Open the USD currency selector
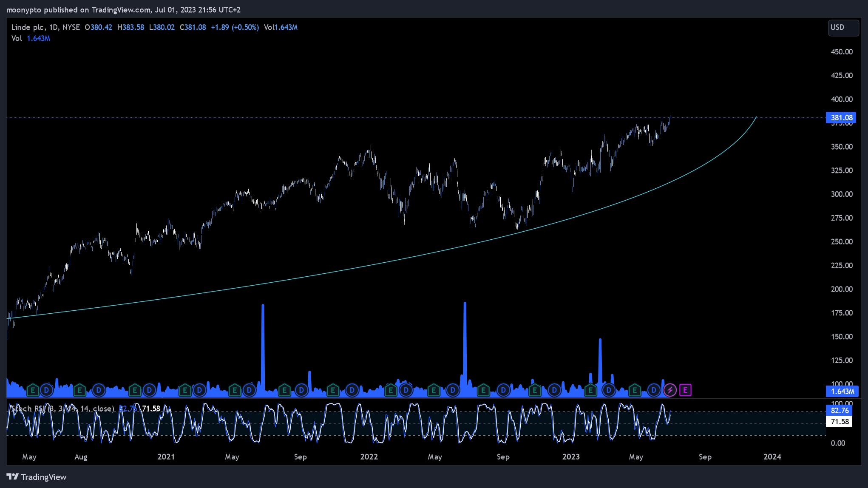Viewport: 868px width, 488px height. pos(843,28)
